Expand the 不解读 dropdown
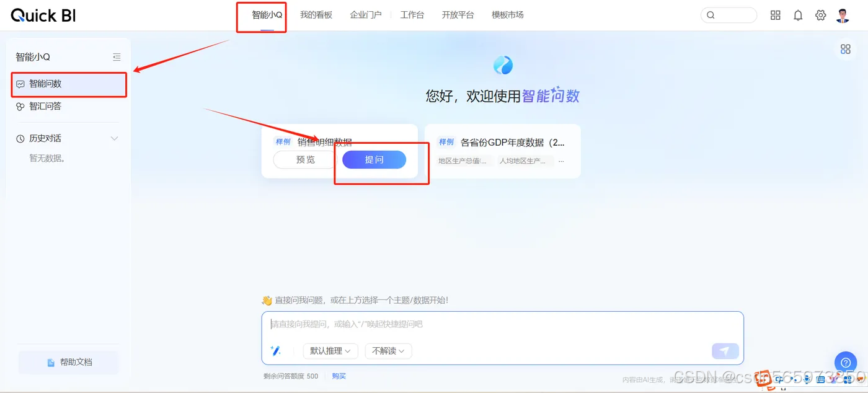Image resolution: width=868 pixels, height=393 pixels. point(388,351)
